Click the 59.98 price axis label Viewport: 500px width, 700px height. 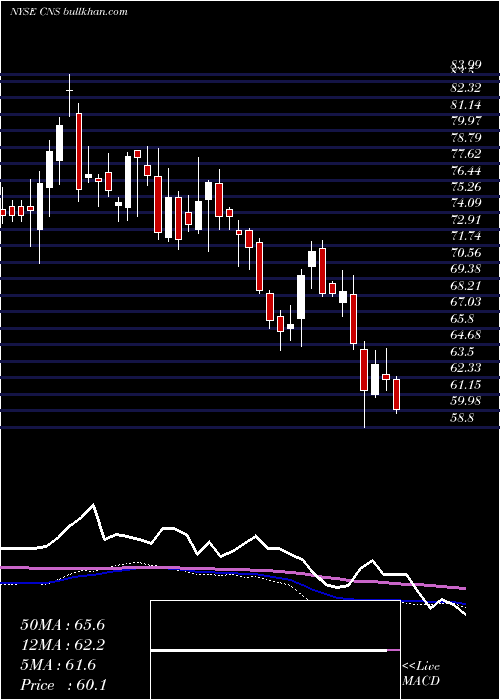click(x=466, y=401)
